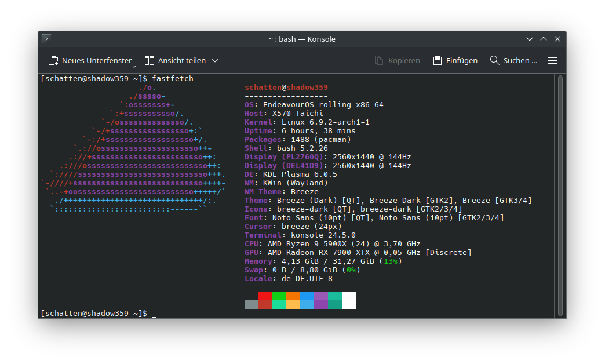Click '6 hours, 38 mins' uptime
This screenshot has width=605, height=364.
pos(318,131)
